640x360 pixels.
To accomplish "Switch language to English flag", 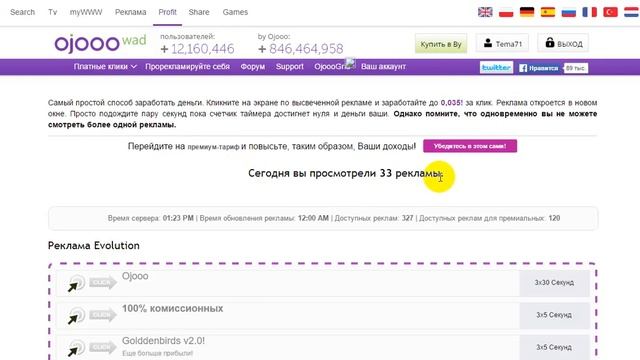I will (x=485, y=12).
